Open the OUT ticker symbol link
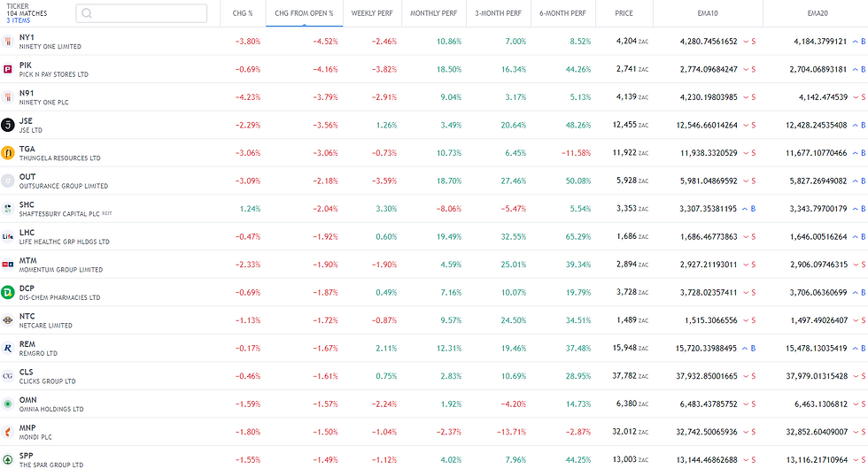The image size is (868, 469). tap(27, 177)
